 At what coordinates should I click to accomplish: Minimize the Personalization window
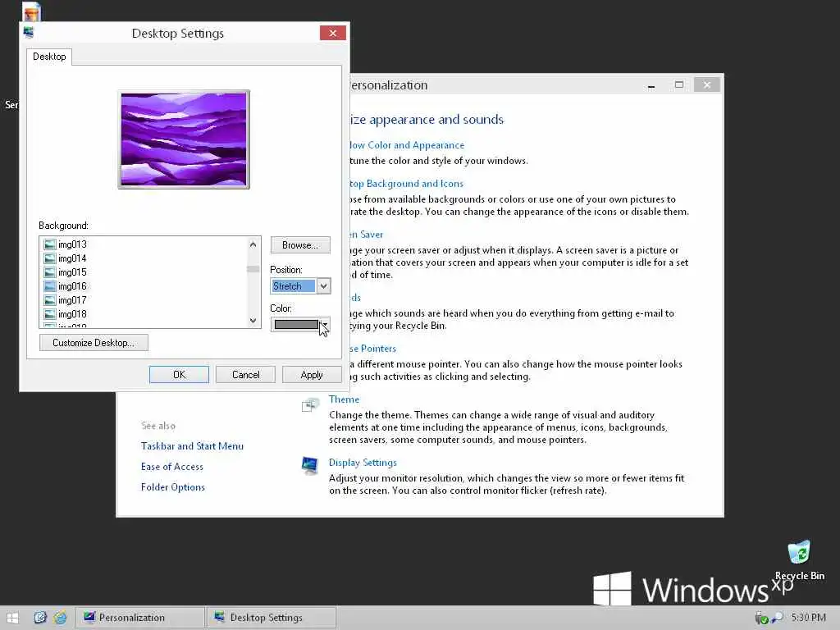(651, 85)
